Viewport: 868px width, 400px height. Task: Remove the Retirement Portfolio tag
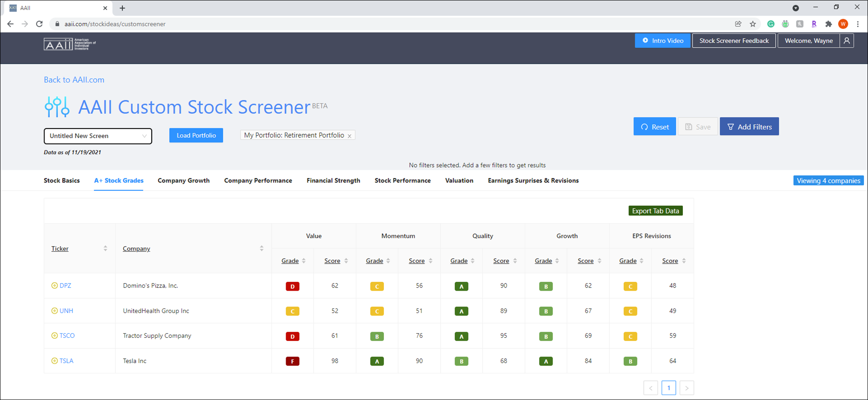coord(350,136)
